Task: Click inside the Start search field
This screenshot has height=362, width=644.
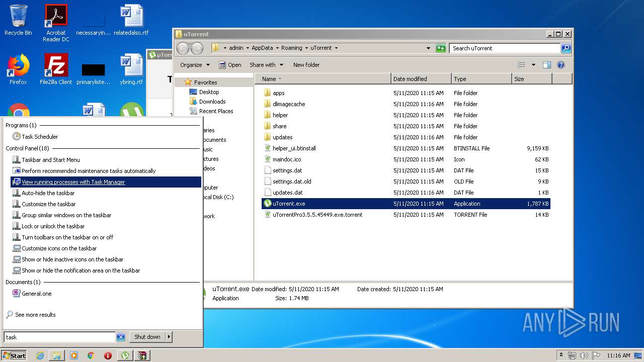Action: tap(59, 337)
